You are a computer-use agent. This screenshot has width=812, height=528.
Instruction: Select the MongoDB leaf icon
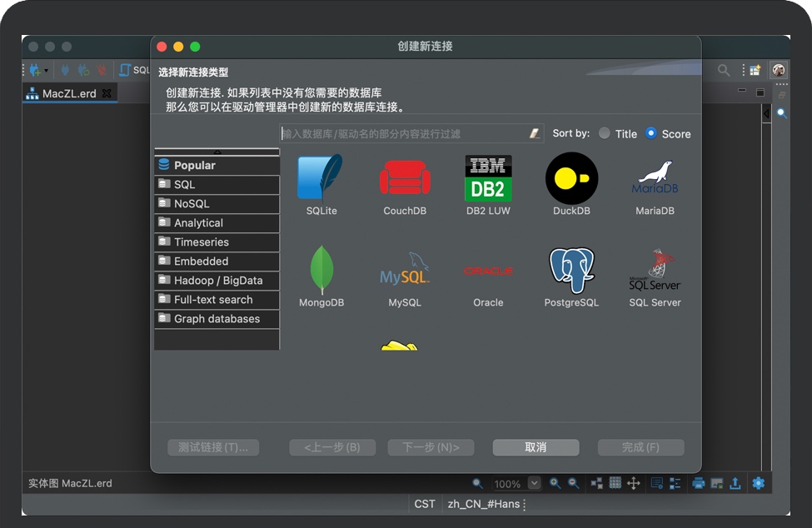coord(321,269)
